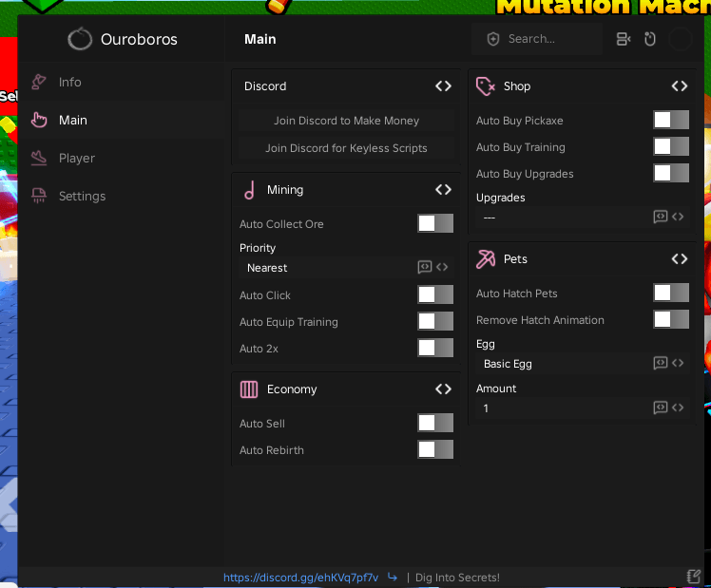711x588 pixels.
Task: Click the Dig Into Secrets! text
Action: click(x=457, y=578)
